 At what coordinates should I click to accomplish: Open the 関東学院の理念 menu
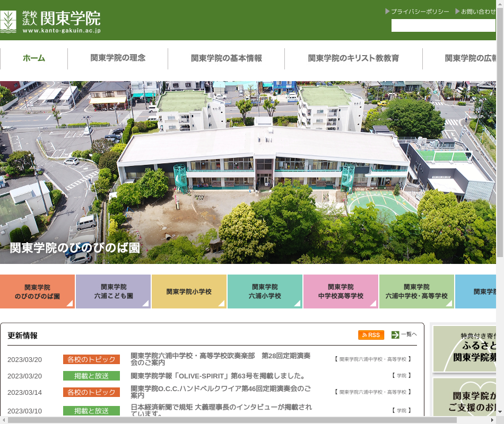(118, 58)
